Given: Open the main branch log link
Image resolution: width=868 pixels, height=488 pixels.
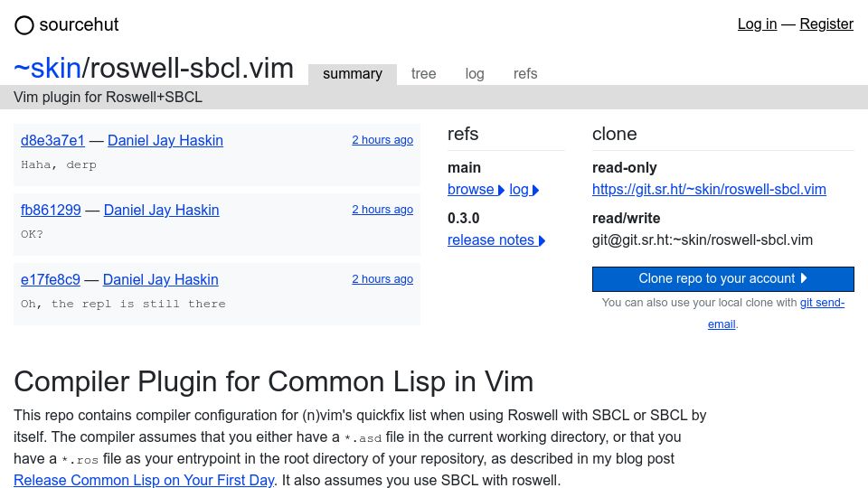Looking at the screenshot, I should coord(524,190).
